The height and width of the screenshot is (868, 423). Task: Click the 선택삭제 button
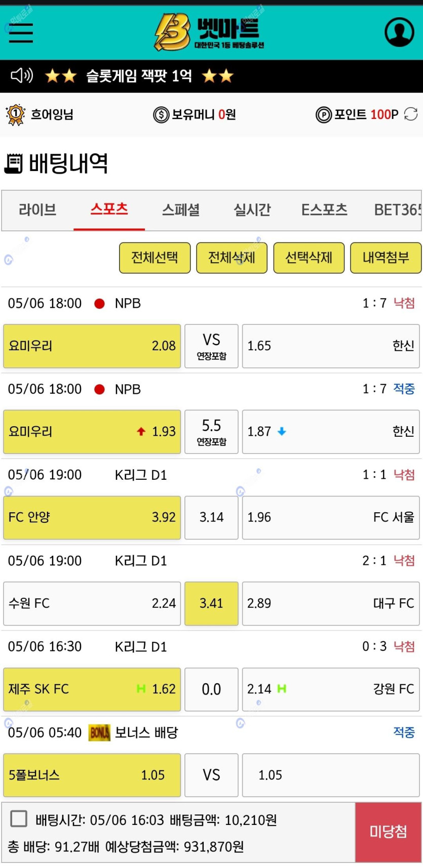(309, 258)
